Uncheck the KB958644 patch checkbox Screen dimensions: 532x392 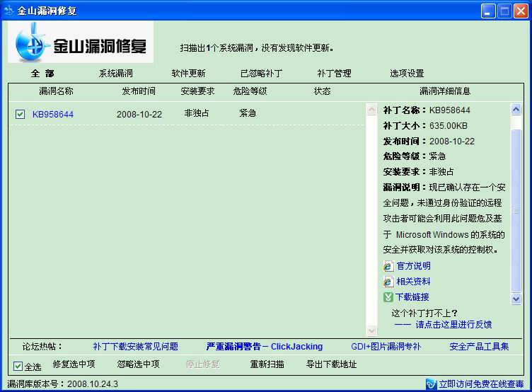click(20, 114)
